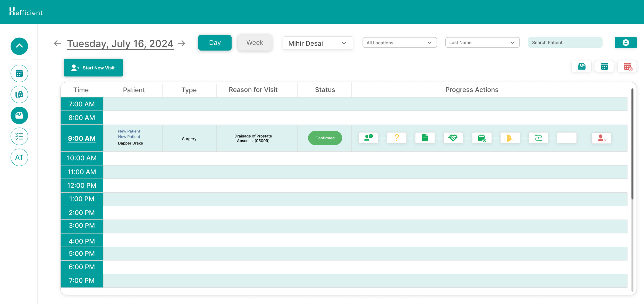This screenshot has height=304, width=644.
Task: Open the checklist icon in sidebar
Action: pos(19,136)
